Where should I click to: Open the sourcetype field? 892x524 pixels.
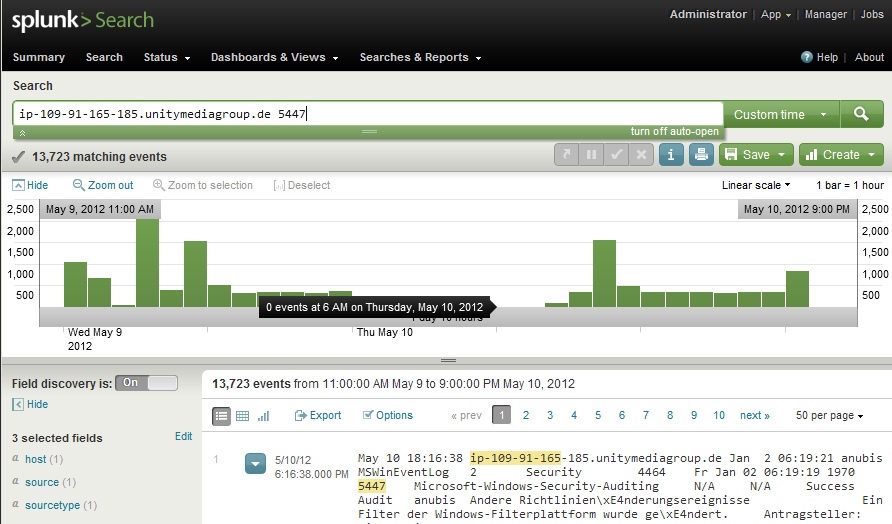tap(52, 505)
